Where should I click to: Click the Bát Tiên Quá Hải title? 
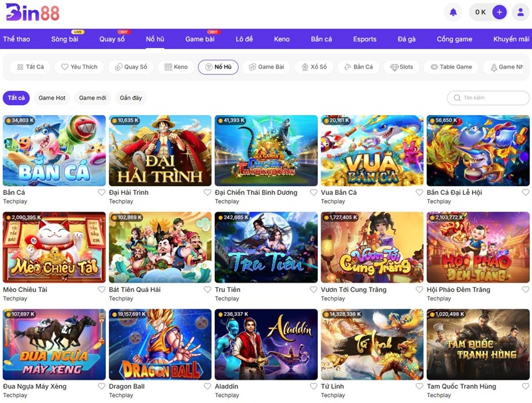coord(135,290)
